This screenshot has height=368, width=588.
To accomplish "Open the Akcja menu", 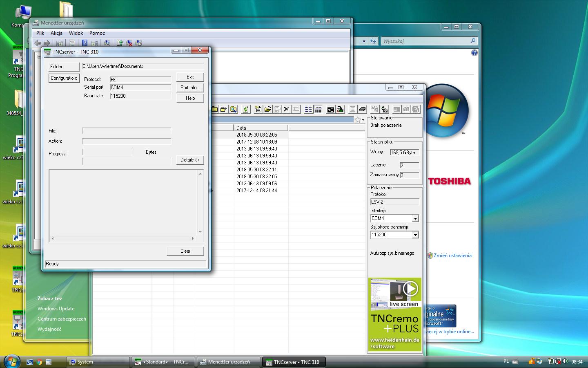I will (x=56, y=33).
